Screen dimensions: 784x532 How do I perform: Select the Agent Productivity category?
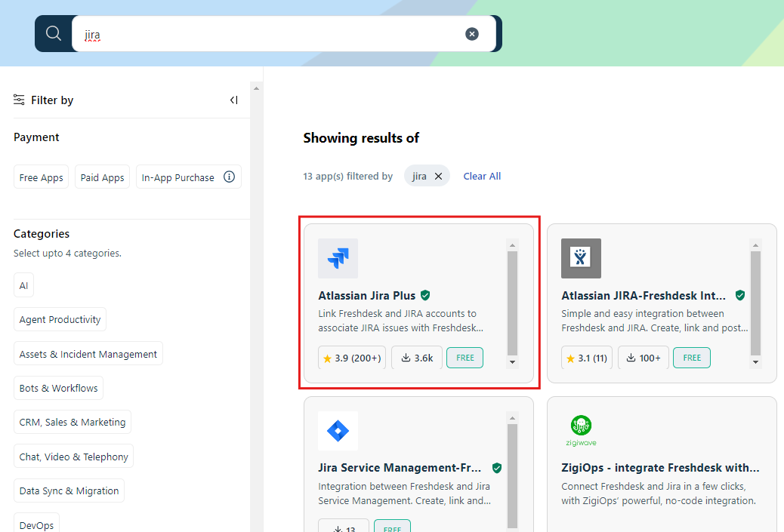(60, 319)
